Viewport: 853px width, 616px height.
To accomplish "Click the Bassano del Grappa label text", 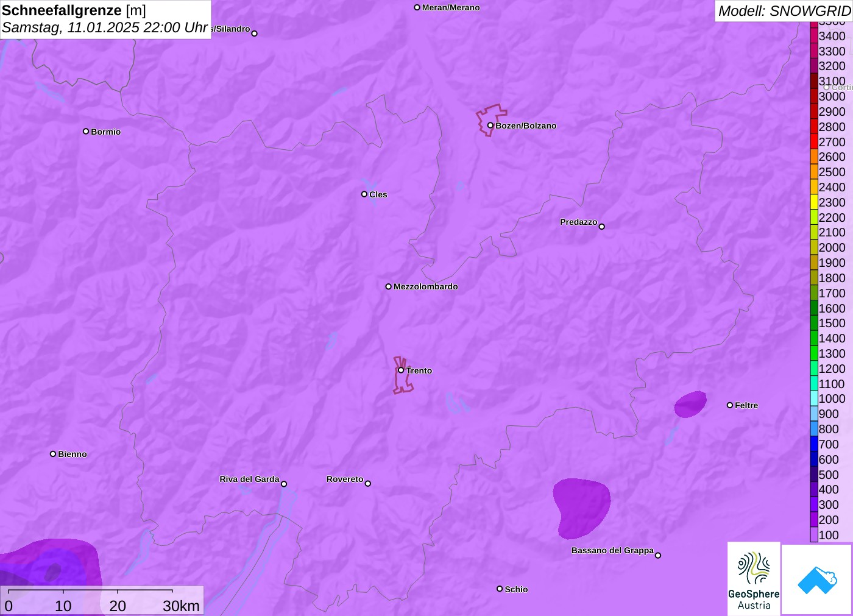I will coord(612,550).
